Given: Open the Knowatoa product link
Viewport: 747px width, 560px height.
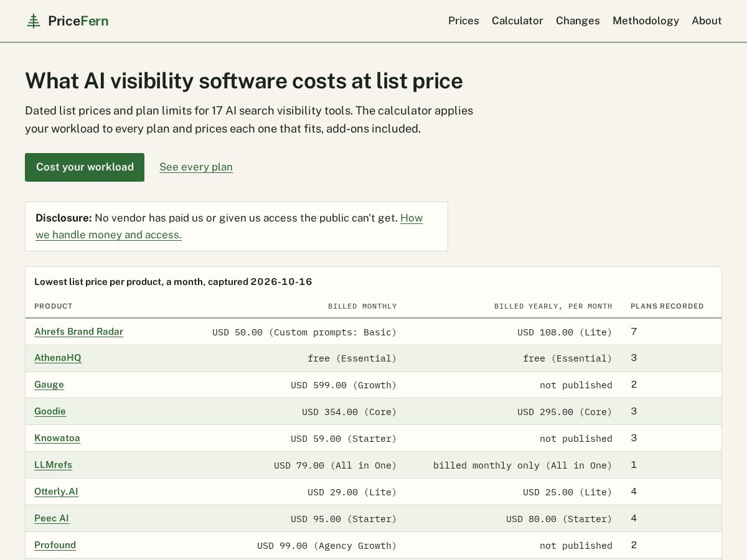Looking at the screenshot, I should coord(57,438).
